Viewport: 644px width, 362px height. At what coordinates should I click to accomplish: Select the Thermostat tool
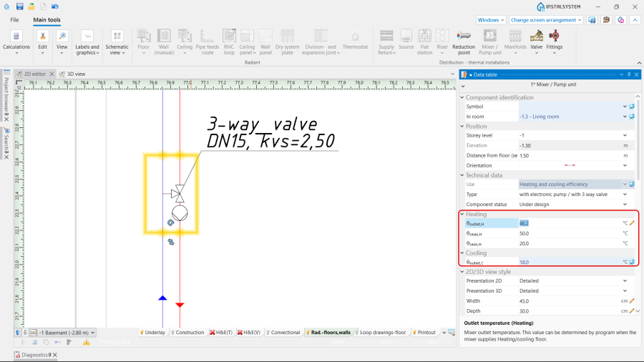pos(355,40)
